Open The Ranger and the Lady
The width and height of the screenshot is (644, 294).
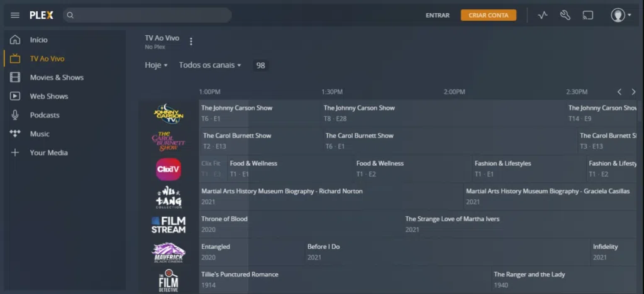point(564,280)
